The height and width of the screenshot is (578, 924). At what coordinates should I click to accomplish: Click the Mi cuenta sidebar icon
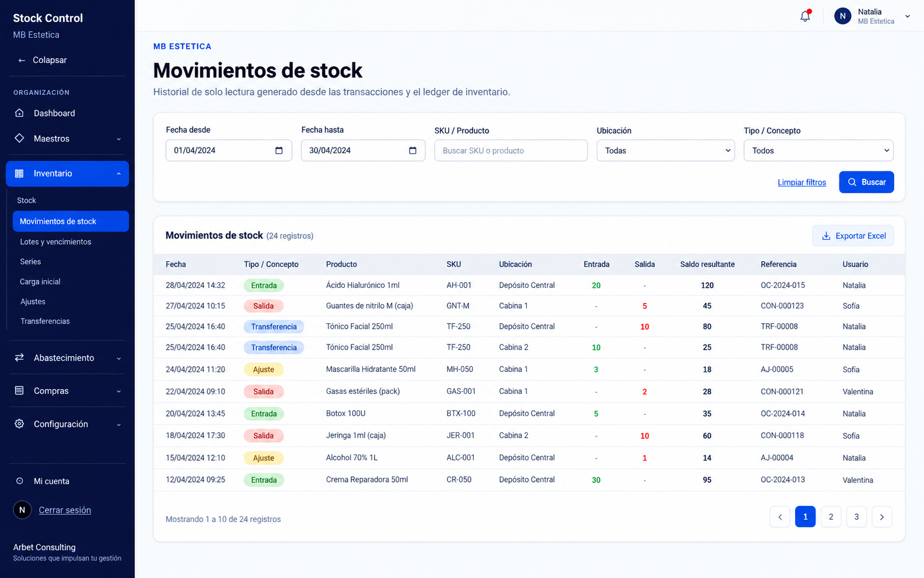[x=19, y=481]
